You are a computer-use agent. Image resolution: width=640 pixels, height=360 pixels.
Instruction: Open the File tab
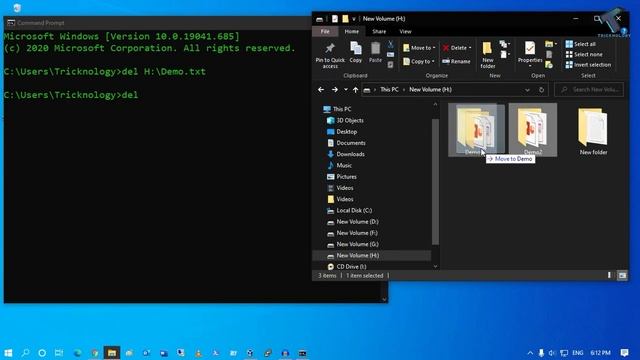point(325,31)
